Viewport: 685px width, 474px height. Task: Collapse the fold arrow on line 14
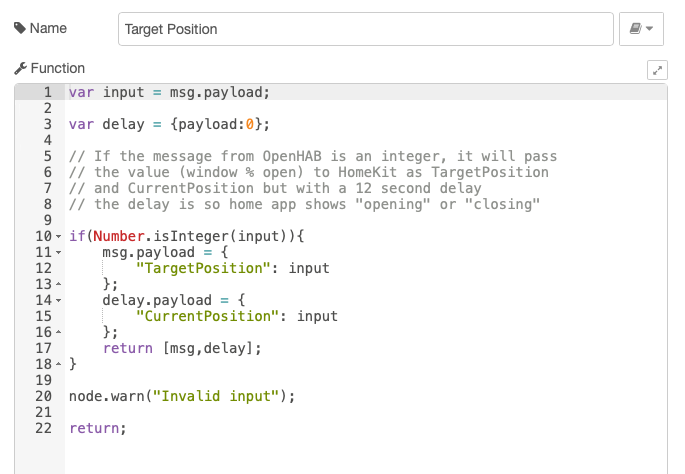pyautogui.click(x=59, y=301)
